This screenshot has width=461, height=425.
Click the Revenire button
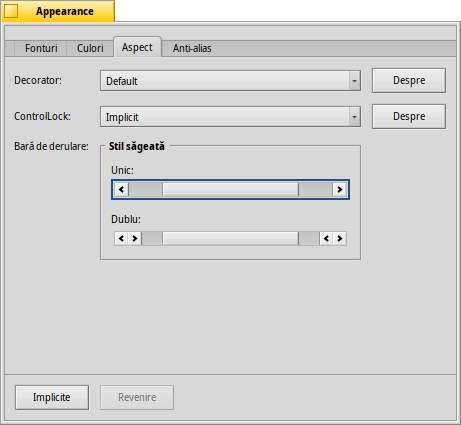click(x=137, y=397)
